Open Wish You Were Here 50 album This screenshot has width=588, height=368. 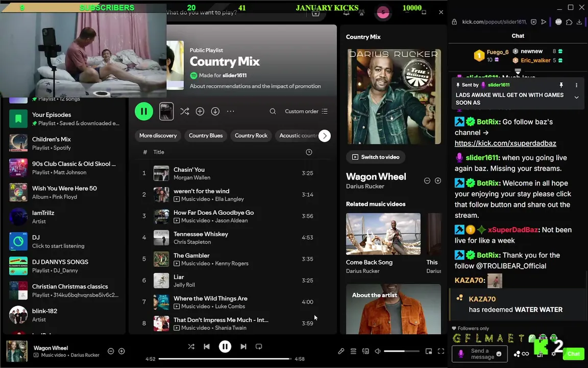(64, 192)
